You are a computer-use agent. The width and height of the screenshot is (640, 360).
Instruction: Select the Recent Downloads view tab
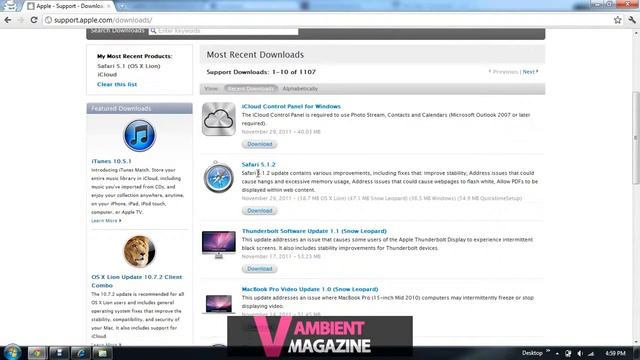pos(251,89)
